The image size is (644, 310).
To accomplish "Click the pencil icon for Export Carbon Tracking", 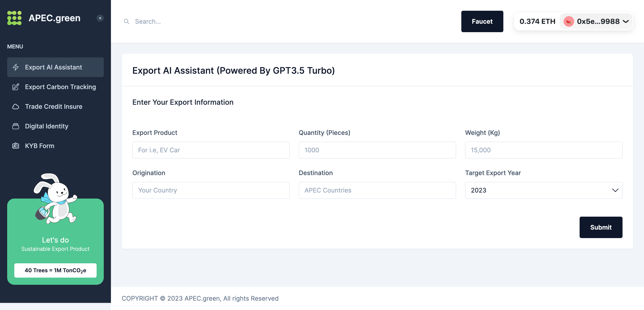I will tap(16, 87).
